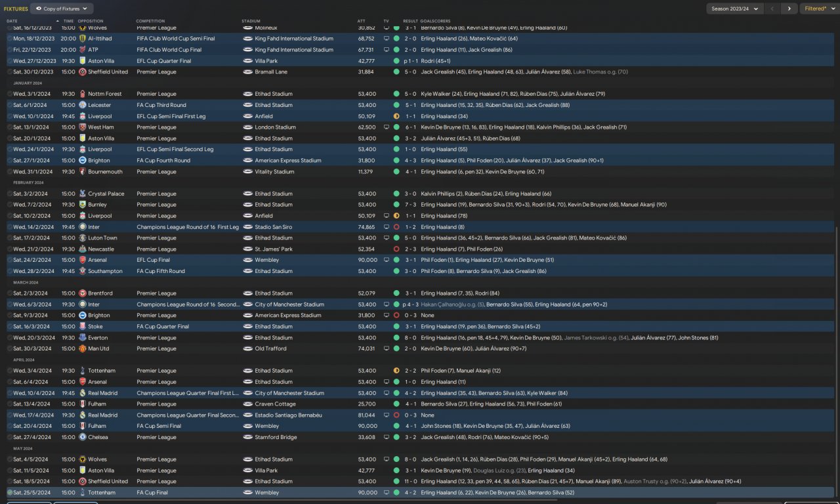The width and height of the screenshot is (840, 504).
Task: Click the Burnley club badge
Action: click(82, 205)
